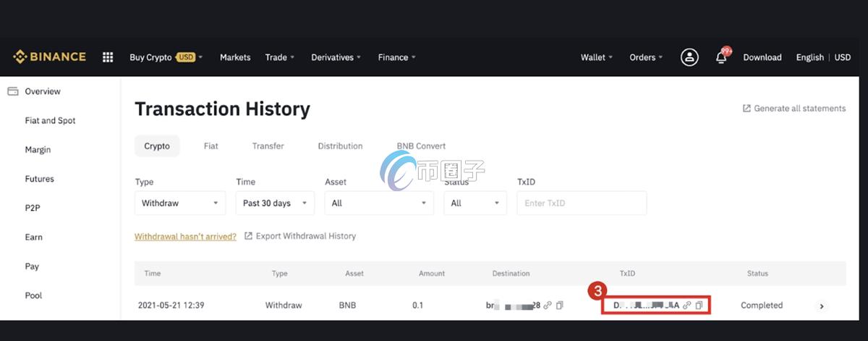This screenshot has height=341, width=868.
Task: Click the Binance logo
Action: coord(49,57)
